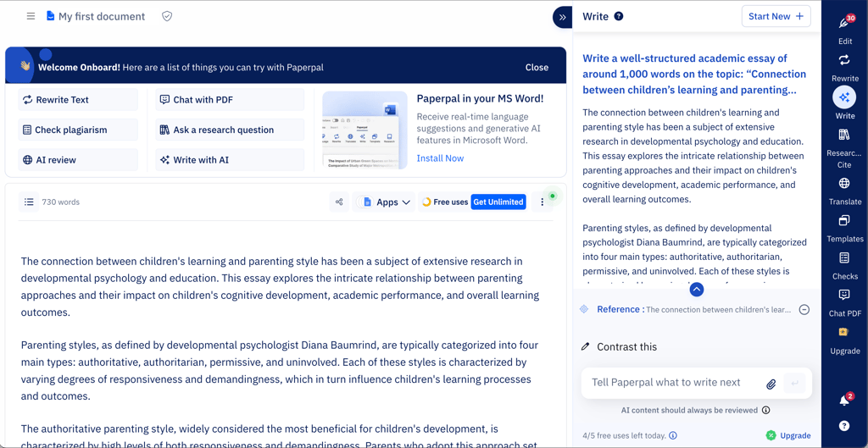This screenshot has height=448, width=868.
Task: Click Free uses indicator
Action: (x=446, y=202)
